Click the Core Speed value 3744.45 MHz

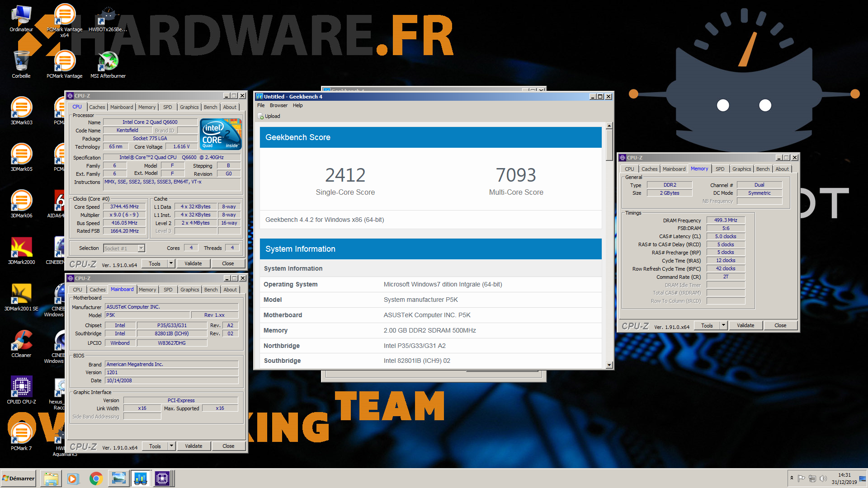[x=124, y=207]
